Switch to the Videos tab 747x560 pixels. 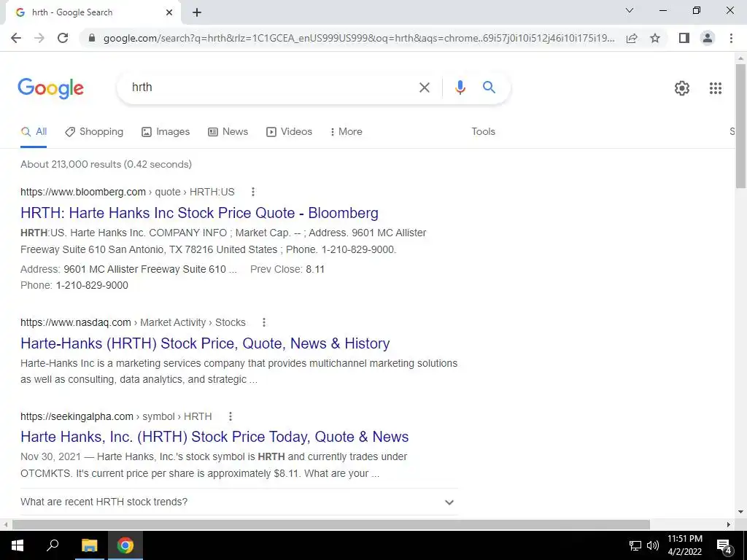coord(289,132)
